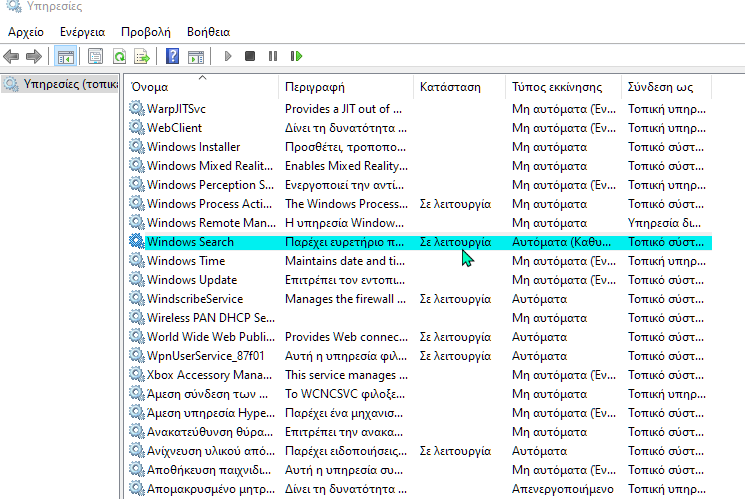Select the Άμεση υπηρεσία Hype... service name
The width and height of the screenshot is (745, 499).
tap(210, 413)
